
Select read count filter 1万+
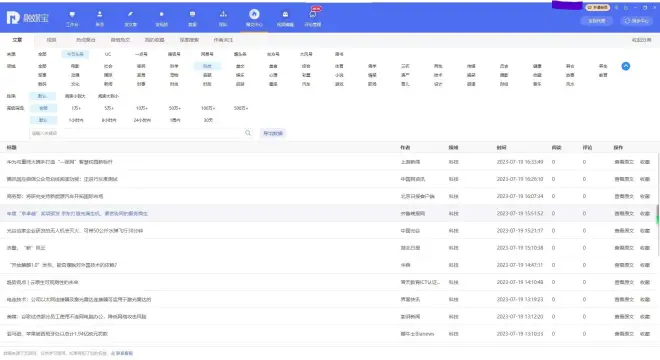point(76,108)
